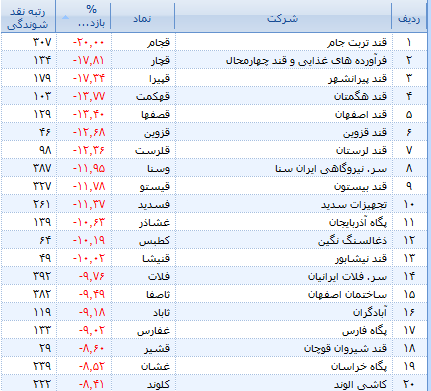Click return value -۲۰,۰۰
Viewport: 431px width, 391px height.
(x=89, y=42)
